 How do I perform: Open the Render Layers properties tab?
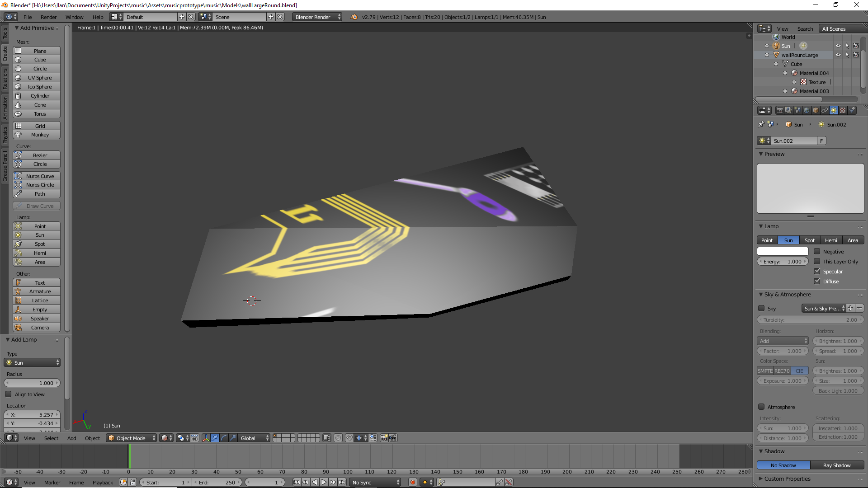(788, 110)
